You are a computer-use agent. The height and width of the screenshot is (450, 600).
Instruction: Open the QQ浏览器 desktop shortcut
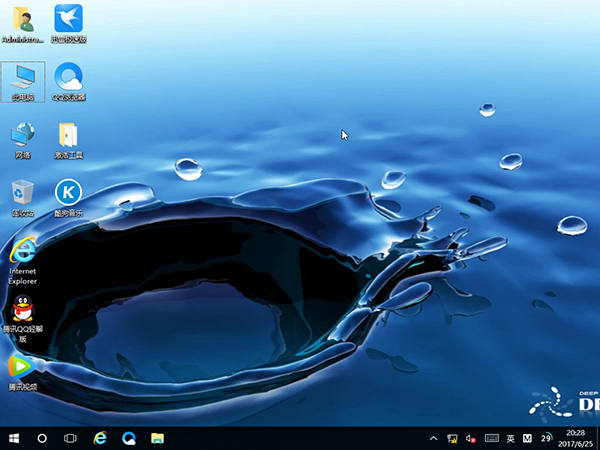tap(68, 78)
